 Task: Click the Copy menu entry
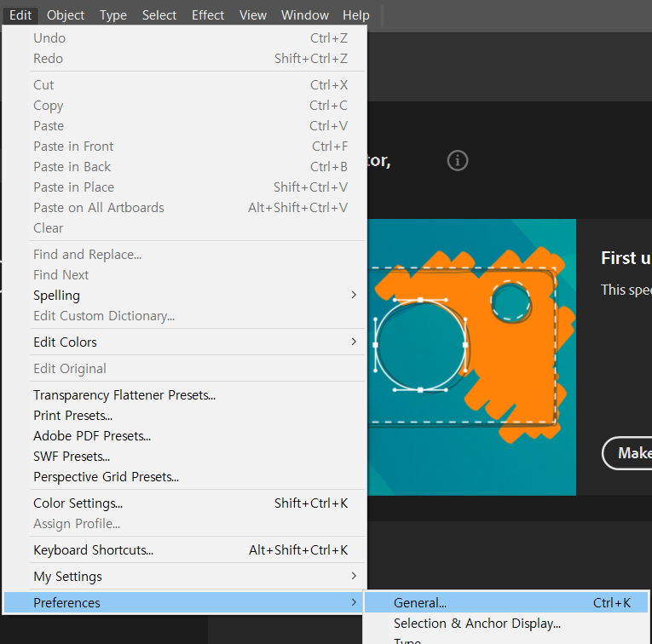coord(185,106)
